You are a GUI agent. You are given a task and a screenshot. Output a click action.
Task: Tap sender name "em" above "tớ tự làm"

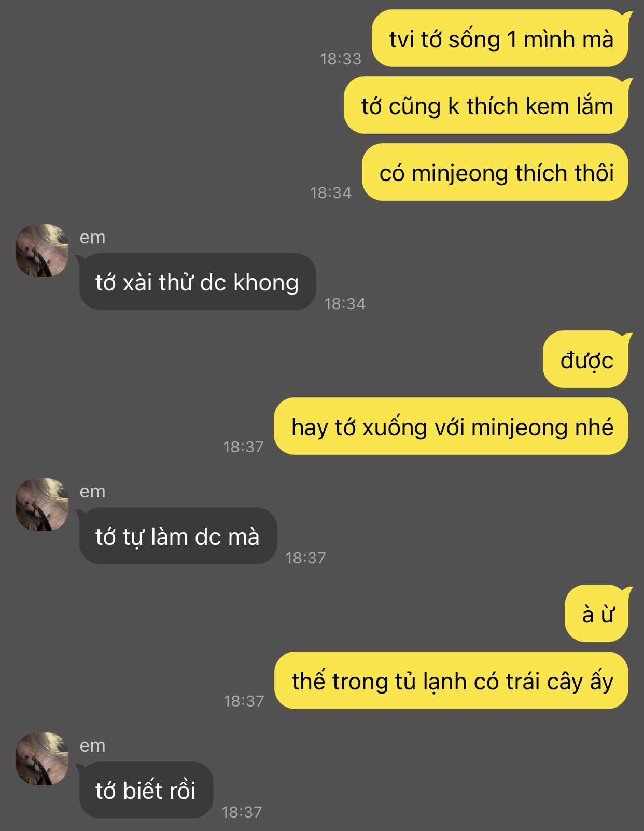point(92,491)
